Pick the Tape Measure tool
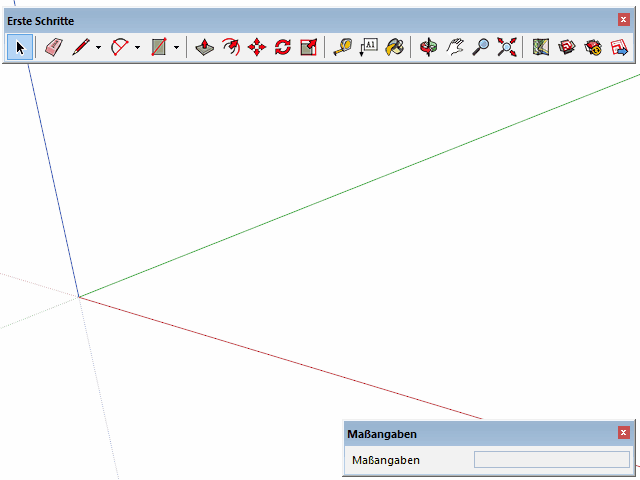The image size is (640, 480). [x=342, y=47]
